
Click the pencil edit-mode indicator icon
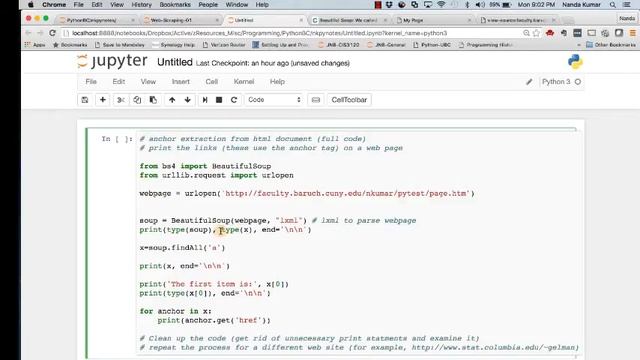529,82
